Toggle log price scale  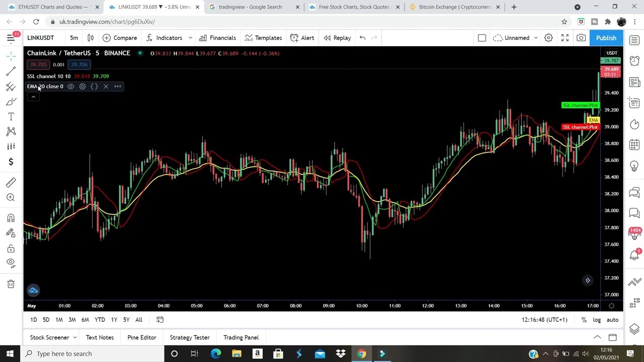click(597, 320)
